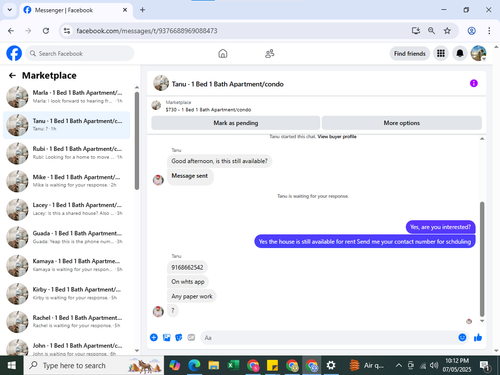Click the zoom magnifier icon in address bar
The width and height of the screenshot is (500, 375).
(x=431, y=31)
